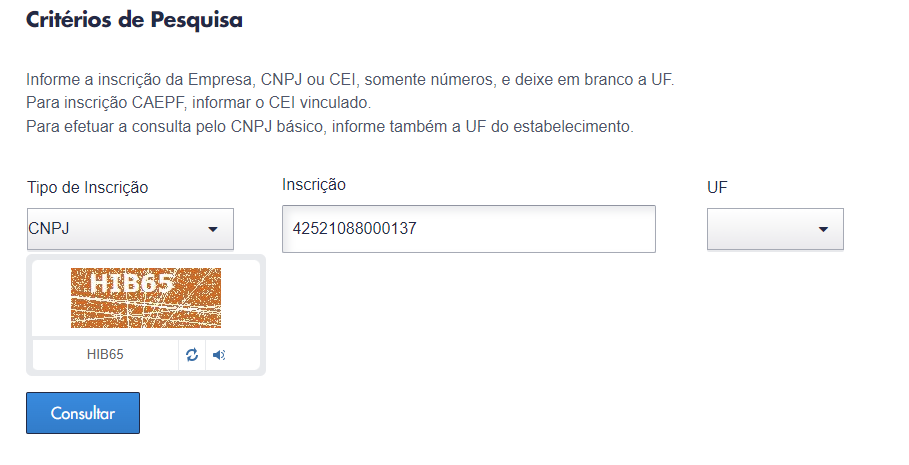The image size is (909, 465).
Task: Click the UF label text
Action: 716,187
